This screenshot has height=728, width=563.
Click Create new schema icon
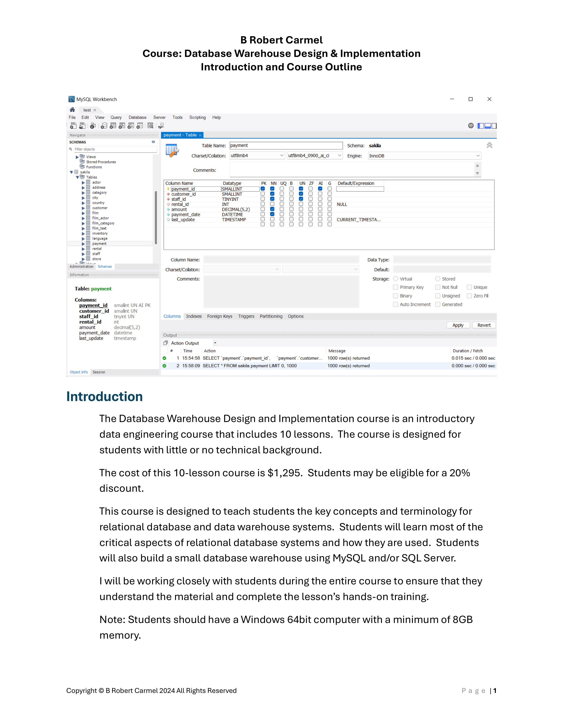pos(104,126)
